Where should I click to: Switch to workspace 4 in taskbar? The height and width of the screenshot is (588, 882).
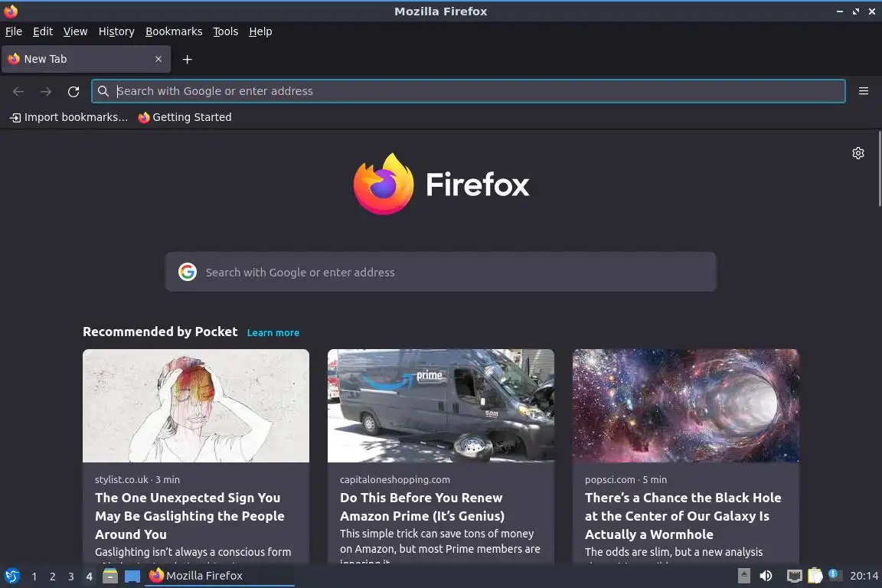[x=89, y=577]
